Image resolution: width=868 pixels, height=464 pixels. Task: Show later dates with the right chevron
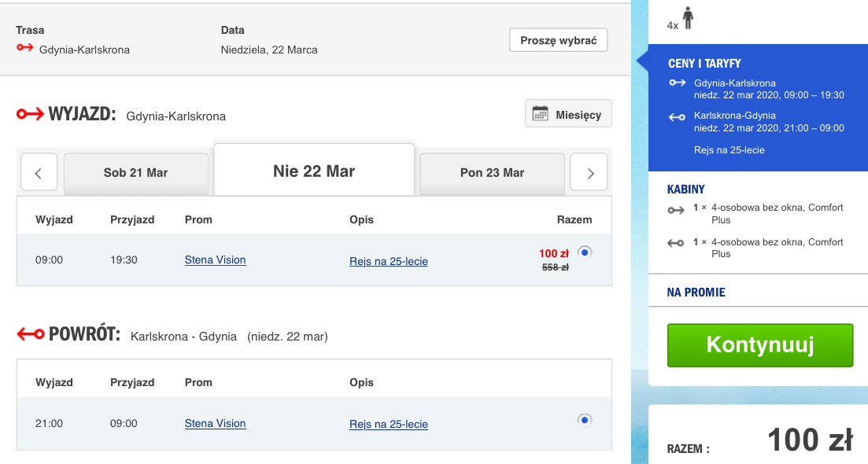pyautogui.click(x=588, y=172)
